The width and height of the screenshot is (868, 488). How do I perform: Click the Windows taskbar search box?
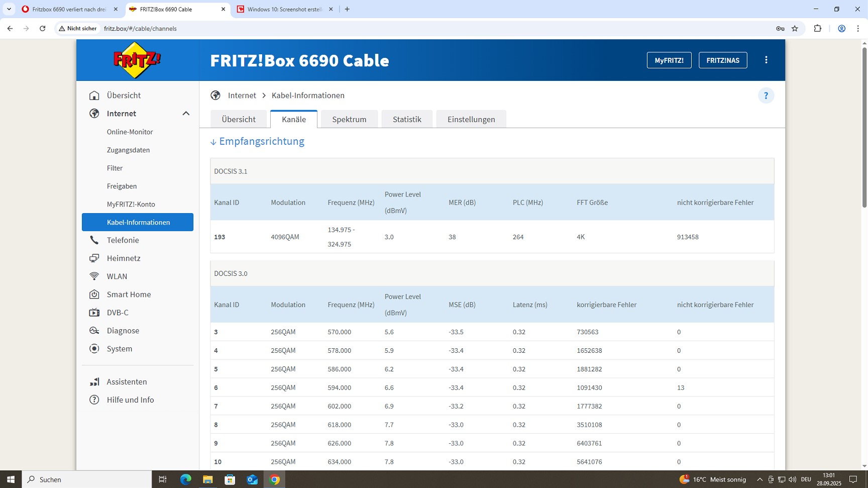click(86, 479)
